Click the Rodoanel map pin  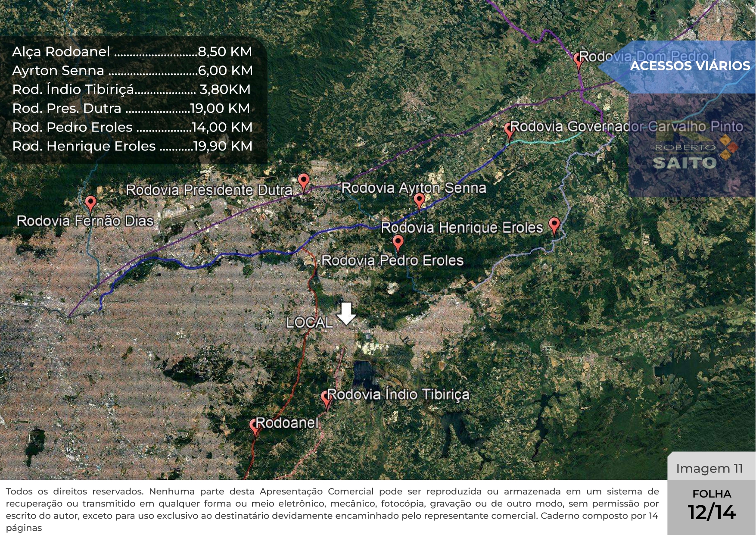(255, 429)
